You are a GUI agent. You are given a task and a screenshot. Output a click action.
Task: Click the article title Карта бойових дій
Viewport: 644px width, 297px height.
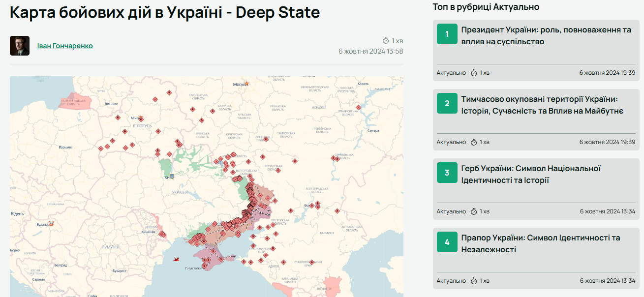coord(165,12)
